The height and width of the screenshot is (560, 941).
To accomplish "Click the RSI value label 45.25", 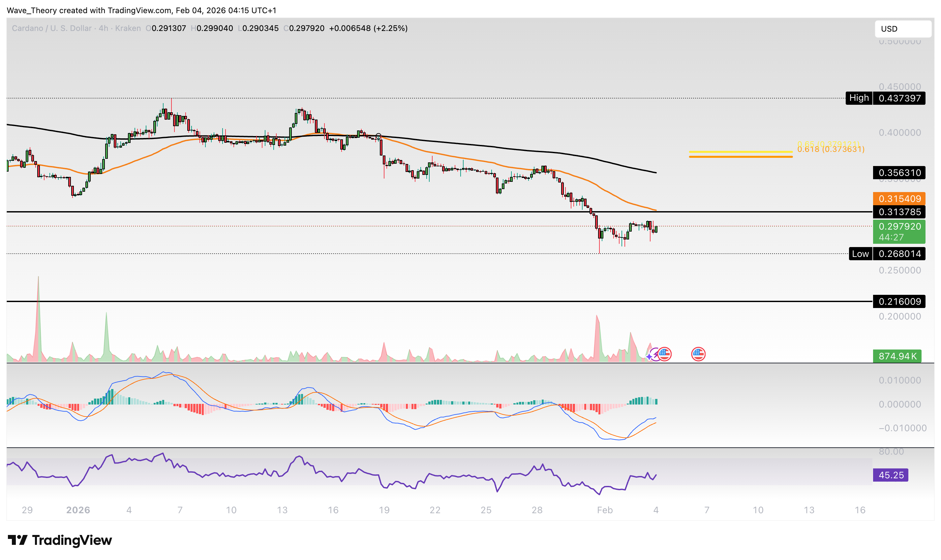I will [x=891, y=475].
